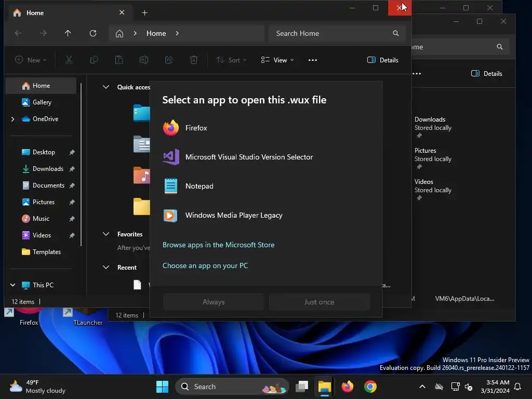This screenshot has height=399, width=532.
Task: Select Home in the navigation pane
Action: [x=41, y=86]
